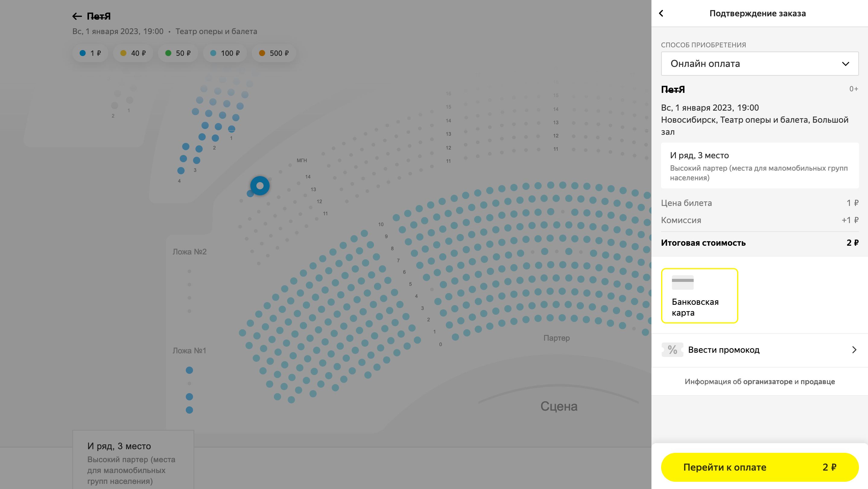
Task: Select Банковская карта payment option
Action: click(x=699, y=296)
